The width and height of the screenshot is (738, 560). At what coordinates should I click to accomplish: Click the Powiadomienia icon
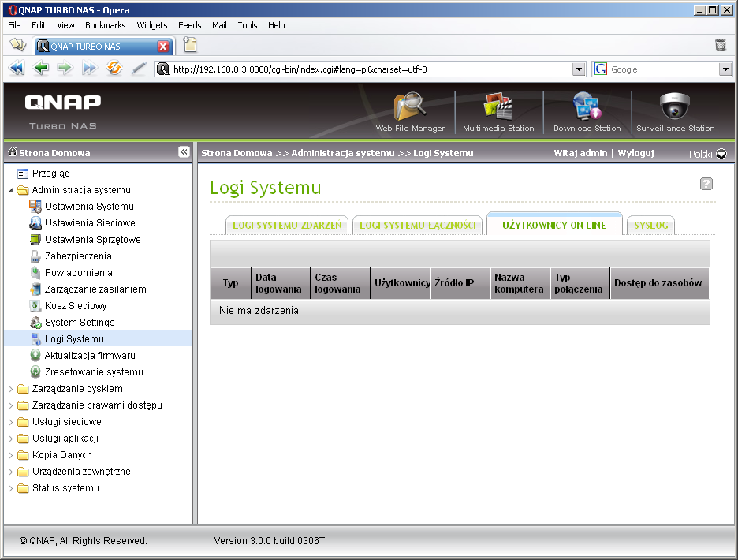35,273
